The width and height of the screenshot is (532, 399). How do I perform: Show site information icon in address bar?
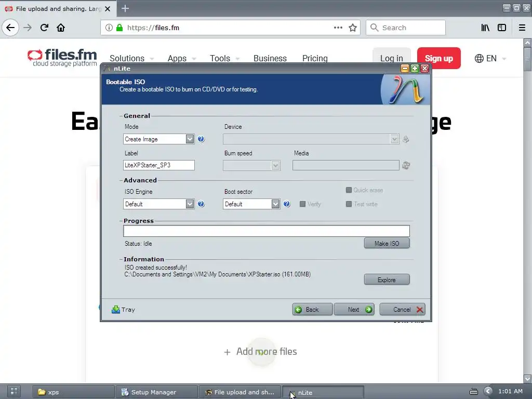109,28
